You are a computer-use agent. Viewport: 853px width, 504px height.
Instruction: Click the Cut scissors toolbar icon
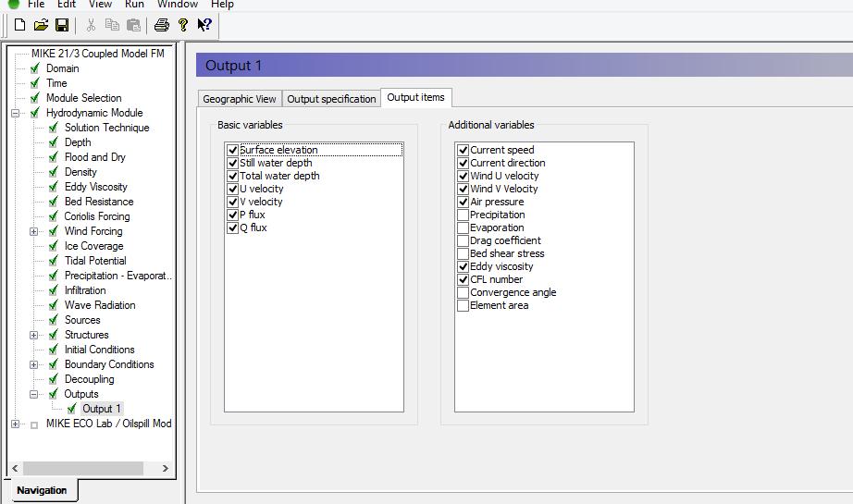tap(91, 24)
